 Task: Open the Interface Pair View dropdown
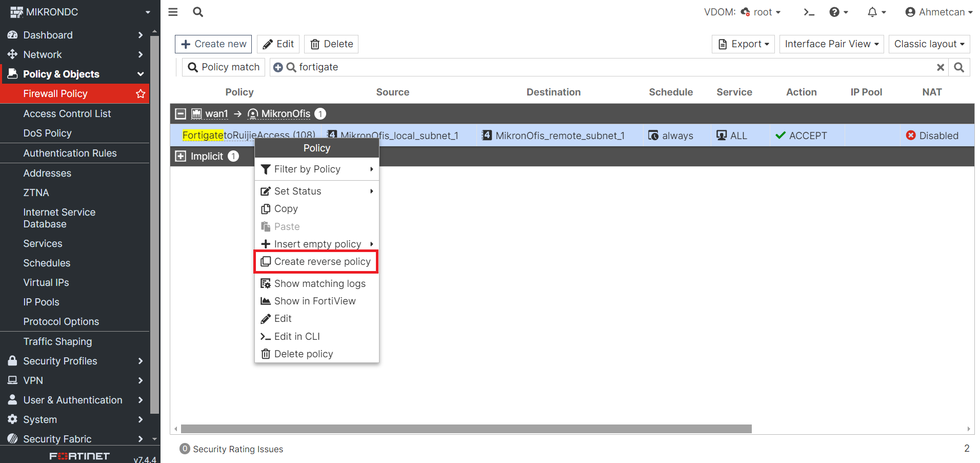pyautogui.click(x=832, y=44)
